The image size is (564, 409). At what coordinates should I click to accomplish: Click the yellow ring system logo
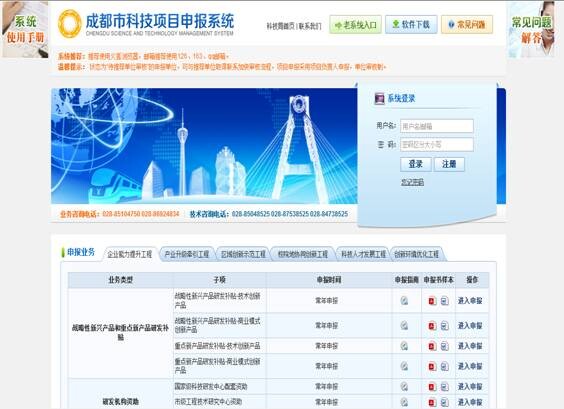click(70, 24)
